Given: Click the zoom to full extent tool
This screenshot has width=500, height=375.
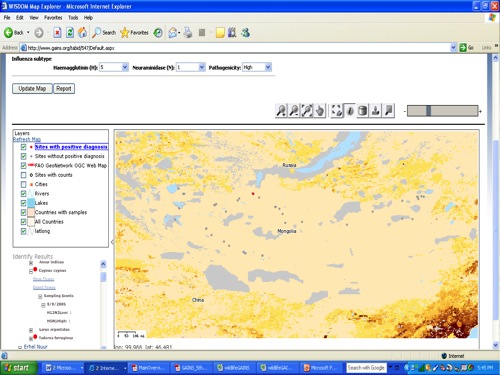Looking at the screenshot, I should tap(307, 111).
